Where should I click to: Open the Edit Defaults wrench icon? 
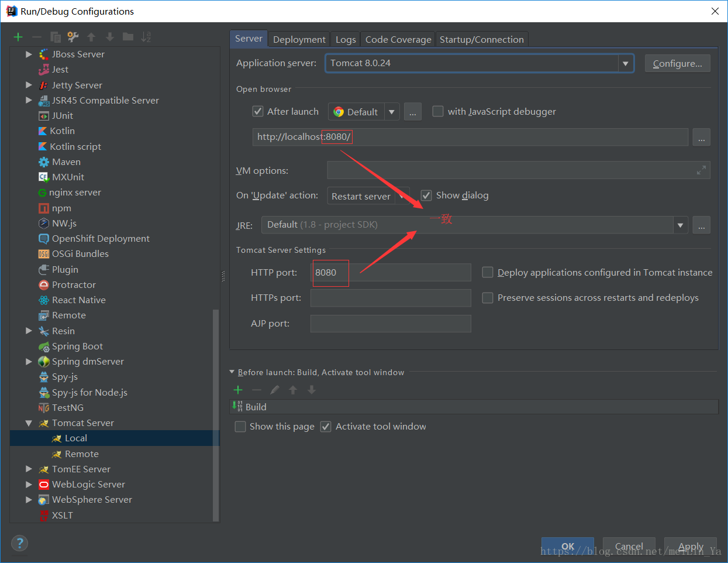click(73, 37)
